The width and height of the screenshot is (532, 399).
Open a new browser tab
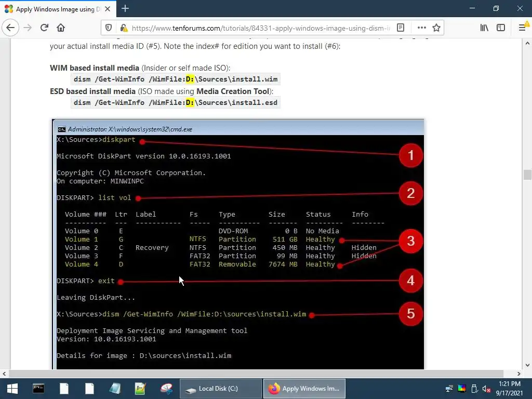point(125,8)
